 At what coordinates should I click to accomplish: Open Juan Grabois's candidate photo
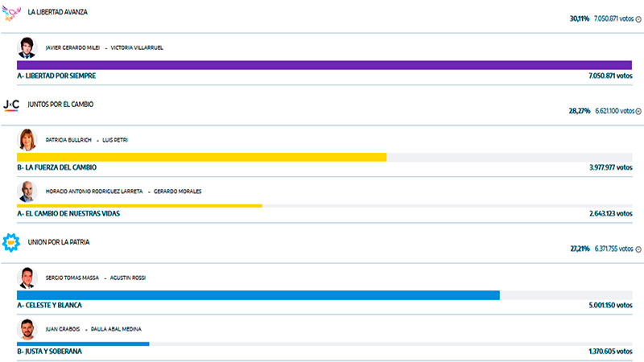tap(27, 329)
